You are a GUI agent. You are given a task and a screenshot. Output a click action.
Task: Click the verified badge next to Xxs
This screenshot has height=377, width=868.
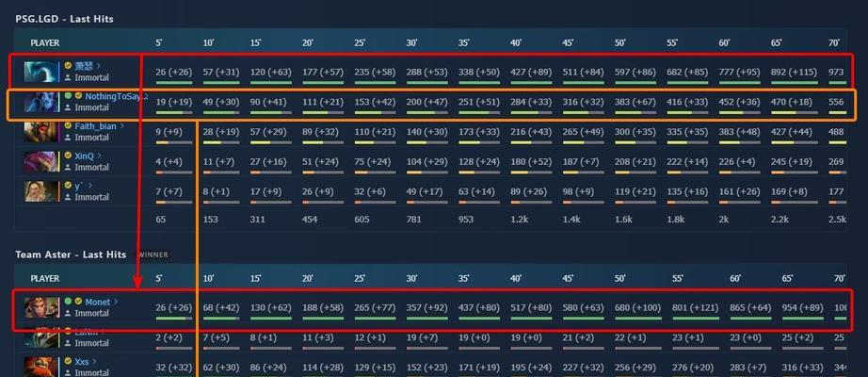tap(68, 362)
